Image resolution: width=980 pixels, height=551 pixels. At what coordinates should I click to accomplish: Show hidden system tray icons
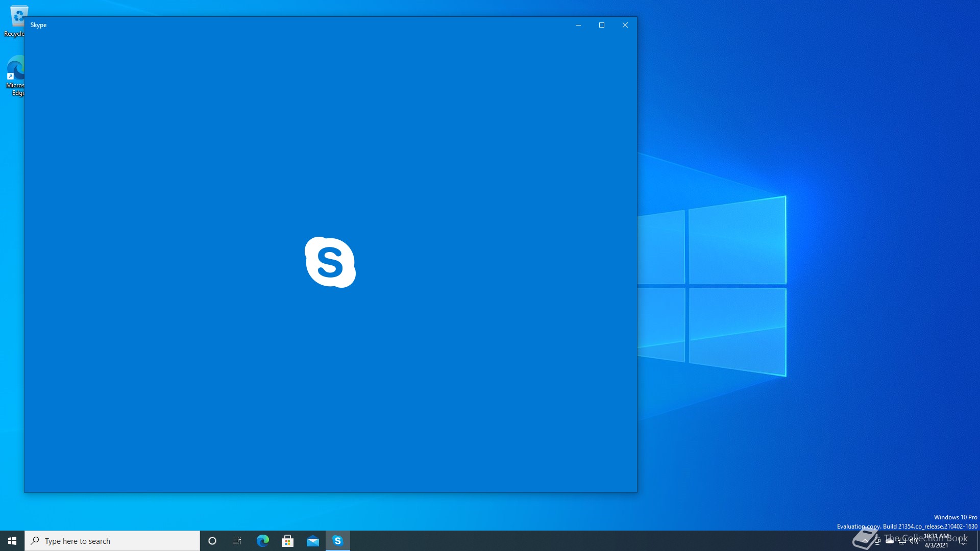point(865,541)
